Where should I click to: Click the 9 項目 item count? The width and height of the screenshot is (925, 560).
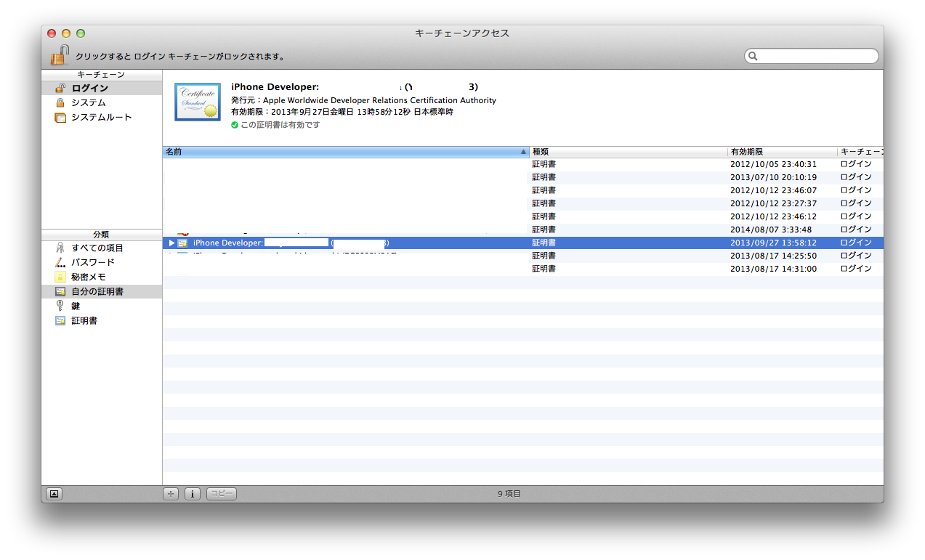point(509,494)
